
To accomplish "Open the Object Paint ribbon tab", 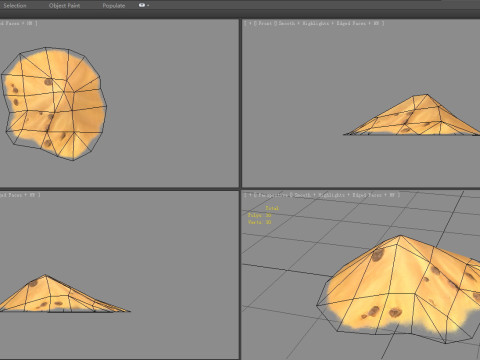I will [x=64, y=6].
